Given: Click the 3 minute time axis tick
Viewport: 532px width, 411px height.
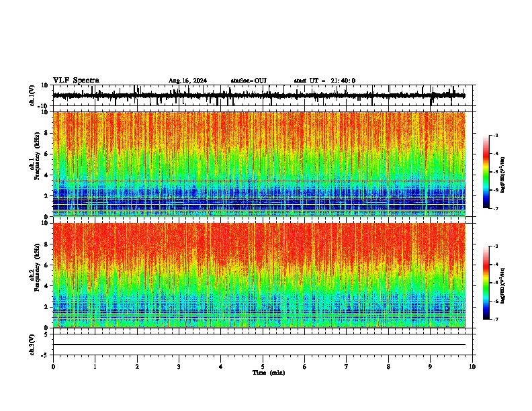Looking at the screenshot, I should (x=179, y=367).
